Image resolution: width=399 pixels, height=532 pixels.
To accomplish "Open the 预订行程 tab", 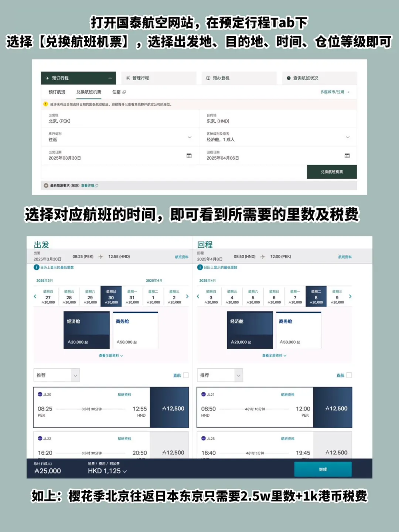I will pos(78,78).
